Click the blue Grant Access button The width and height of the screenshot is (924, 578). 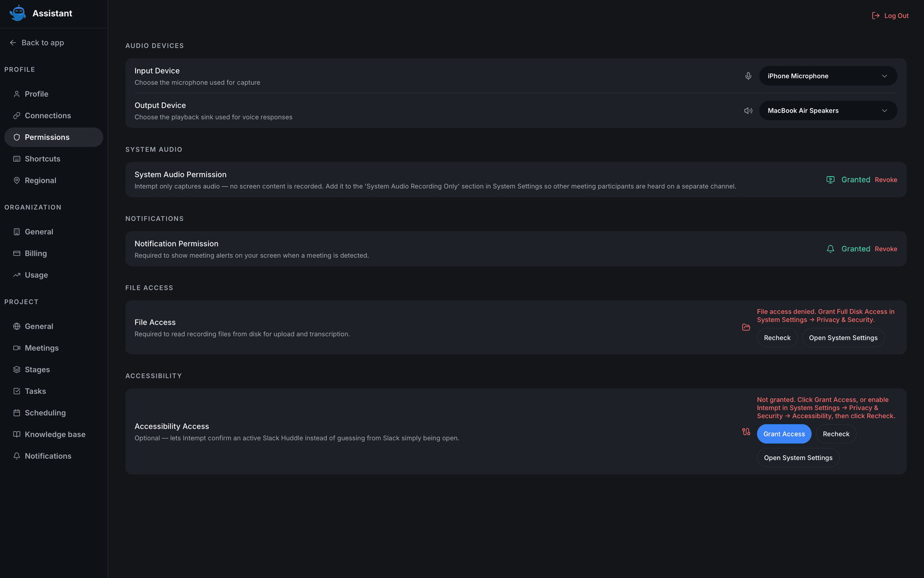[x=784, y=434]
